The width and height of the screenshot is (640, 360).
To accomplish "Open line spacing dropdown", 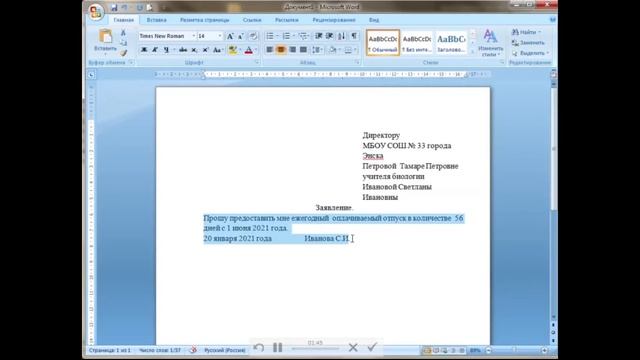I will 317,50.
